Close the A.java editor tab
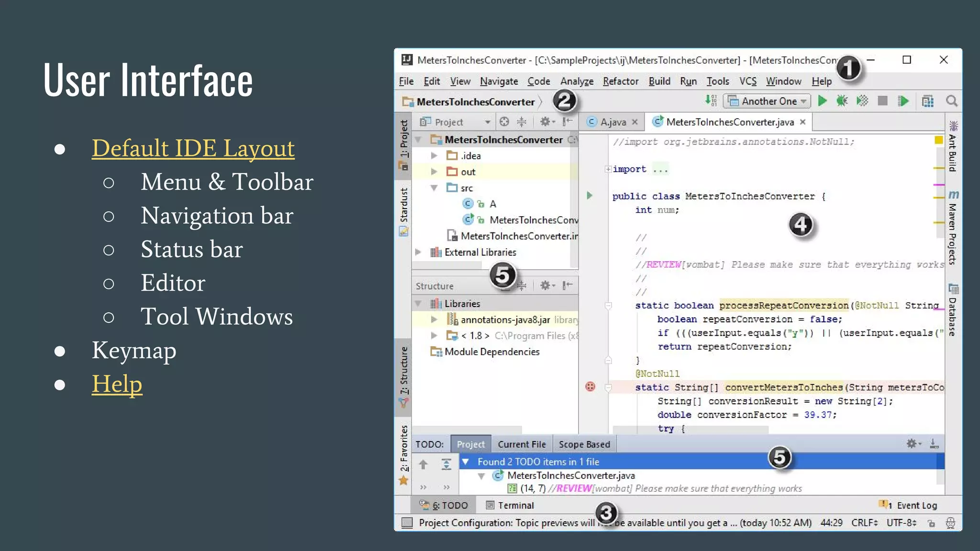Image resolution: width=980 pixels, height=551 pixels. tap(635, 122)
